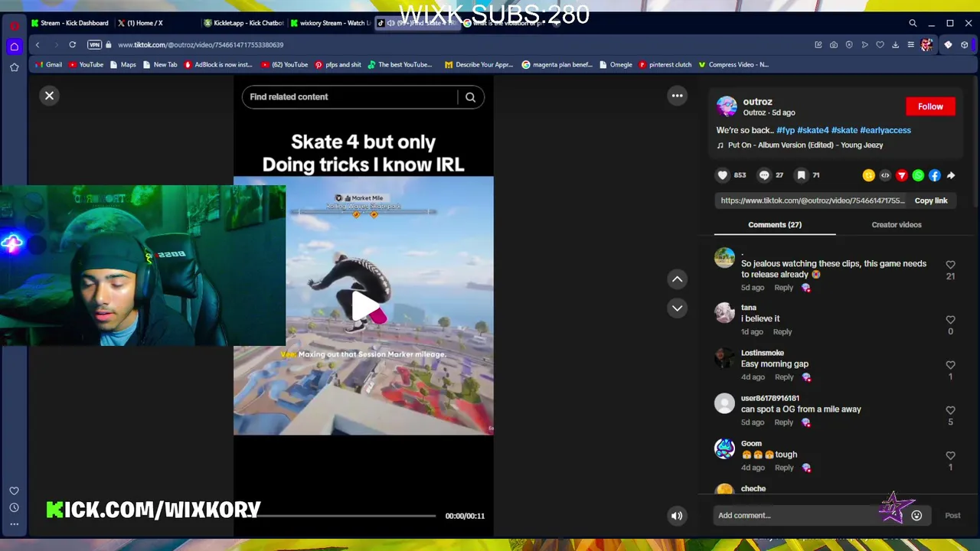
Task: Like tana's 'i believe it' comment
Action: click(950, 320)
